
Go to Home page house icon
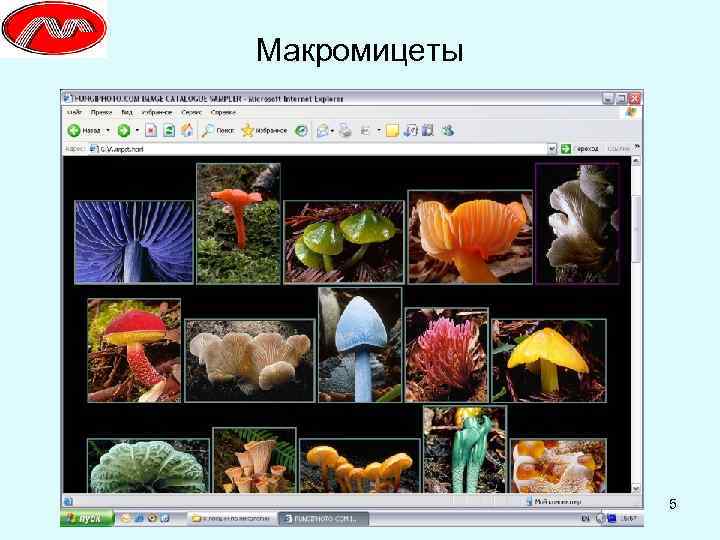186,130
